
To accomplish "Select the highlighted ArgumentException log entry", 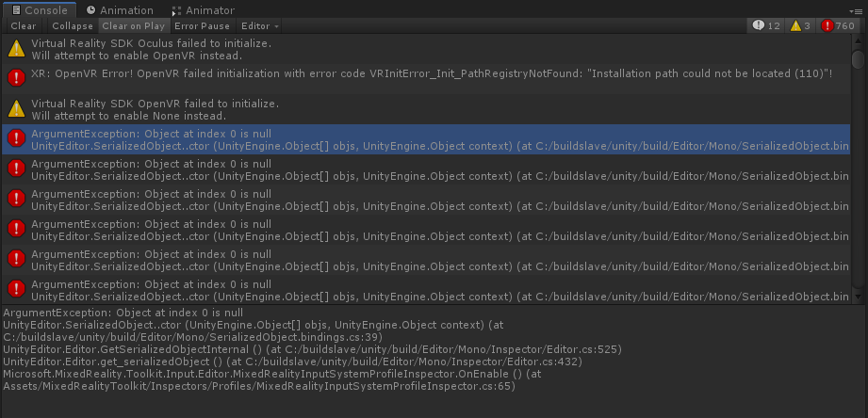I will [426, 139].
